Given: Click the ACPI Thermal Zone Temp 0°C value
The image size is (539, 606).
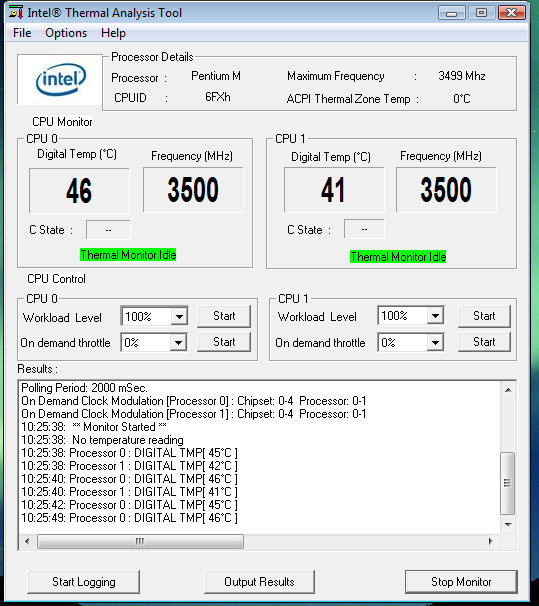Looking at the screenshot, I should (x=462, y=99).
